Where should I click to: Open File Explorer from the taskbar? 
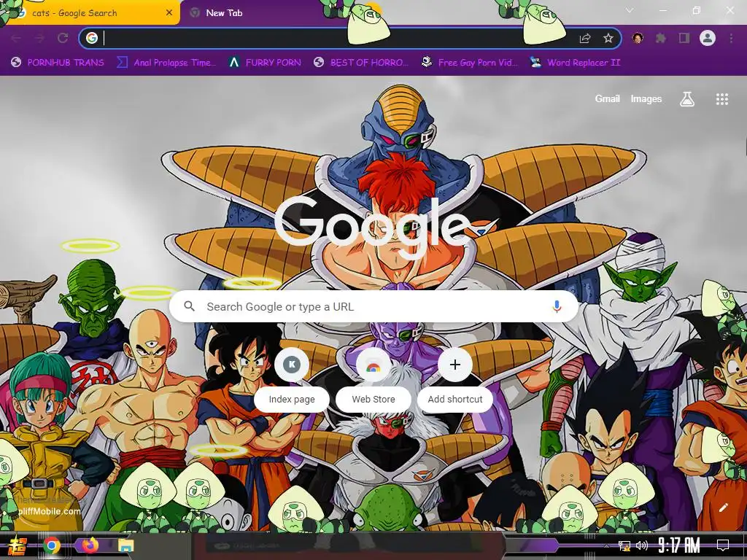click(x=126, y=545)
